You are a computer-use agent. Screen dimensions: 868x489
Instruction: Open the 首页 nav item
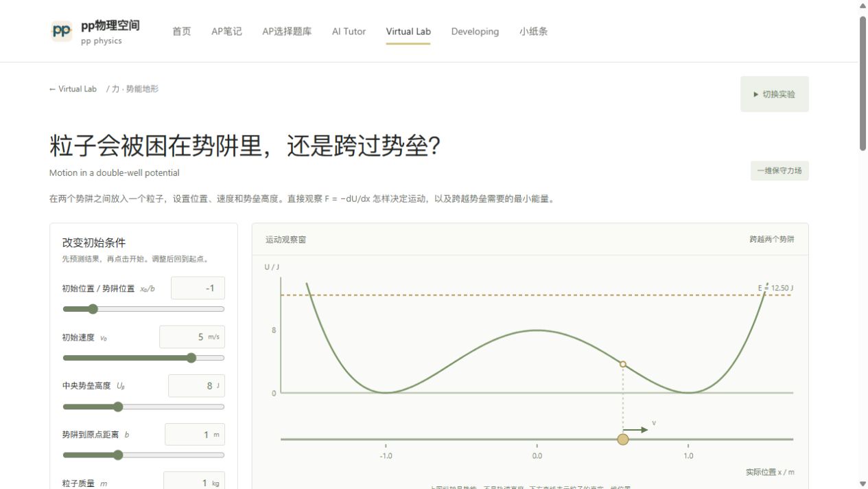pos(182,32)
